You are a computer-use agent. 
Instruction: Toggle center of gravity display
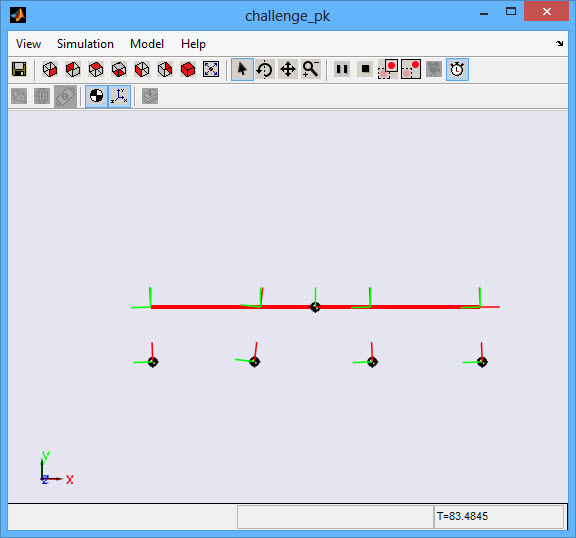97,96
